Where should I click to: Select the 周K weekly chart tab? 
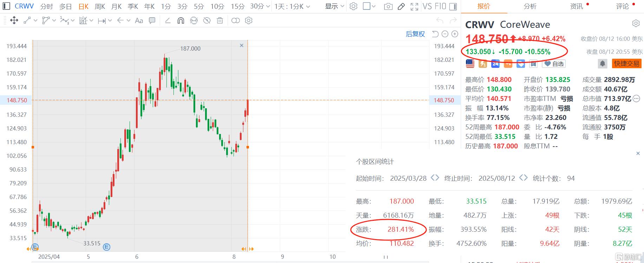point(100,6)
